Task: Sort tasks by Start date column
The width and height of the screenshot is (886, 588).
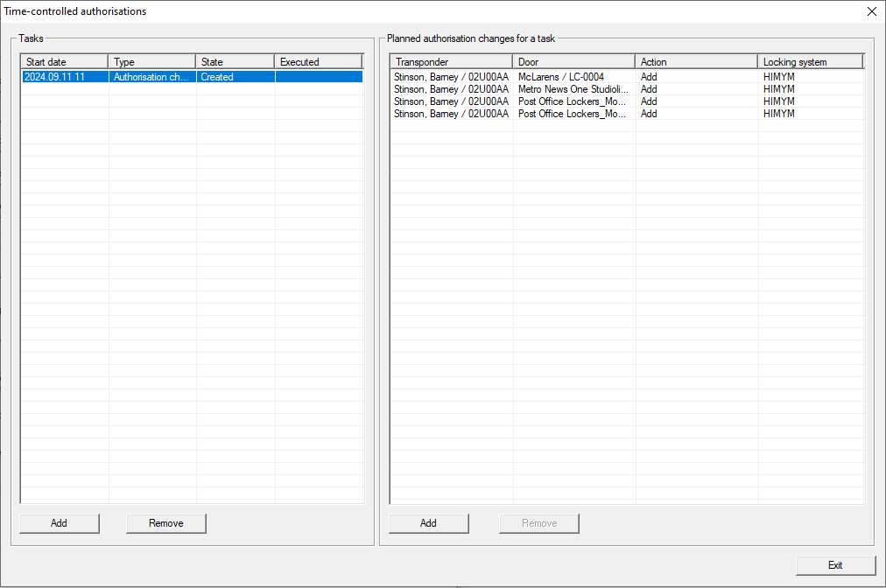Action: pos(64,62)
